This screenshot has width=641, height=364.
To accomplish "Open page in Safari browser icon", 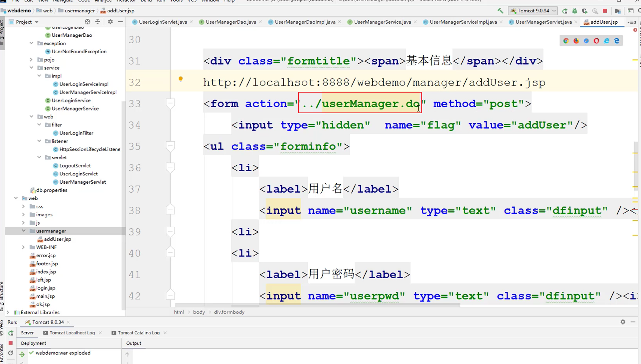I will tap(586, 40).
